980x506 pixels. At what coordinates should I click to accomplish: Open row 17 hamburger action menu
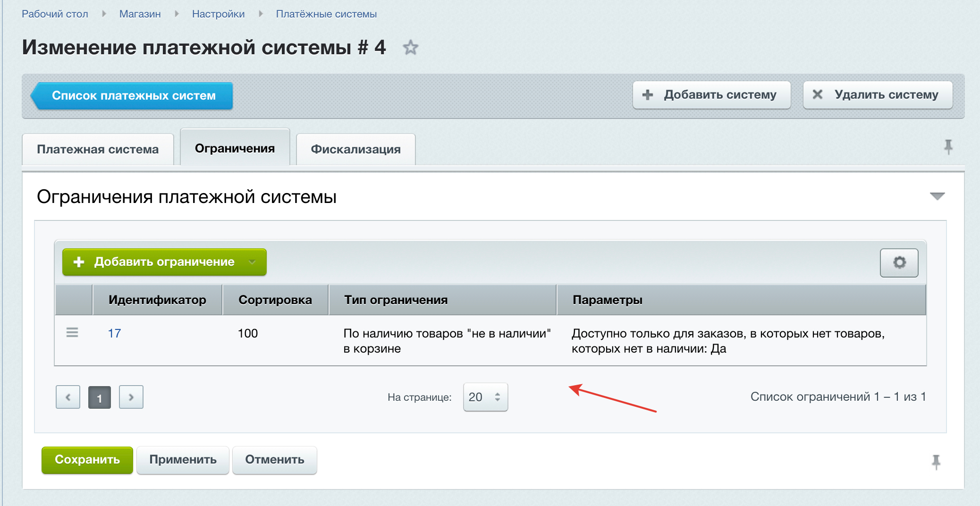click(x=72, y=333)
